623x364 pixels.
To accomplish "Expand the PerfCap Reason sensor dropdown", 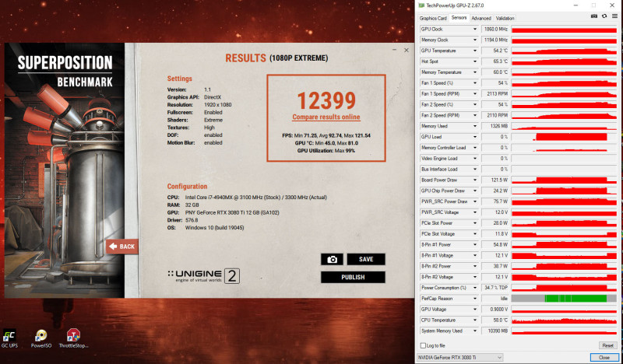I will point(474,299).
